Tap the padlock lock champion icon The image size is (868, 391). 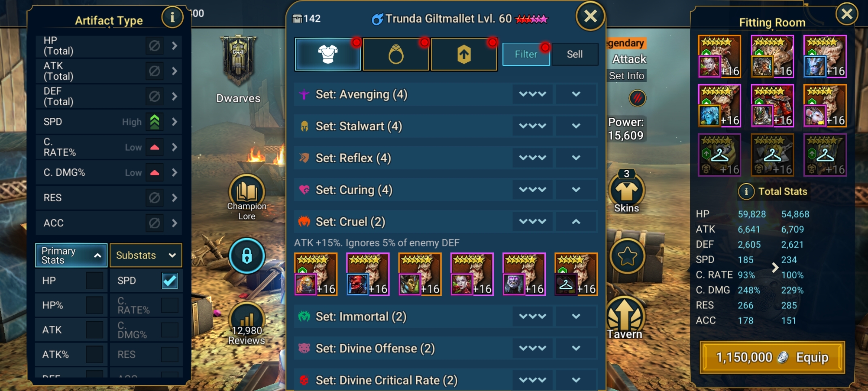(x=247, y=256)
